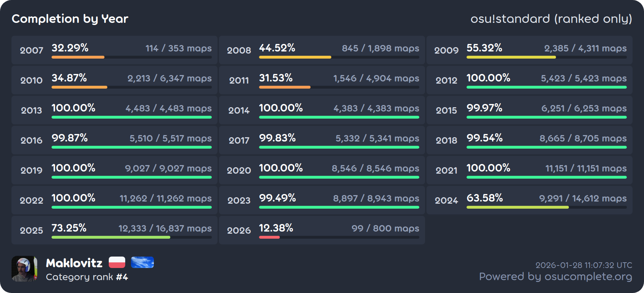Click the 2025 73.25% percentage
644x293 pixels.
tap(69, 228)
